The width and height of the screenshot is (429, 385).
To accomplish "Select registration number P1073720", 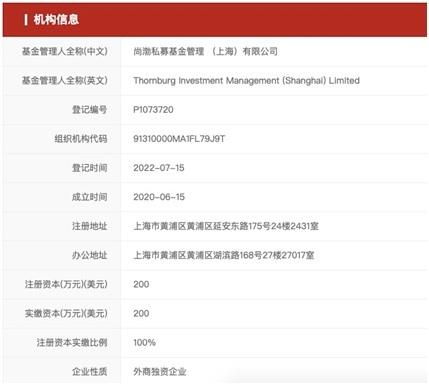I will click(153, 110).
